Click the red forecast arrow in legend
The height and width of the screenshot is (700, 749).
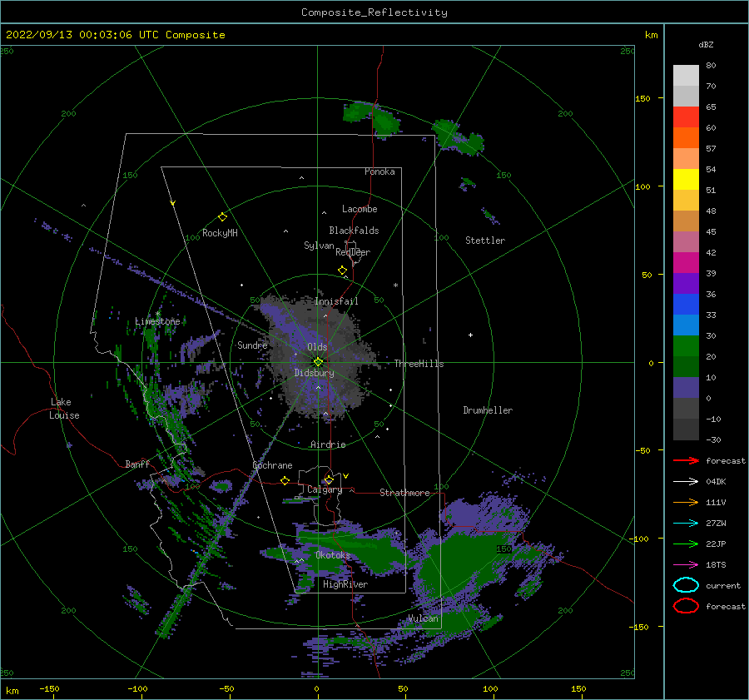(x=686, y=460)
